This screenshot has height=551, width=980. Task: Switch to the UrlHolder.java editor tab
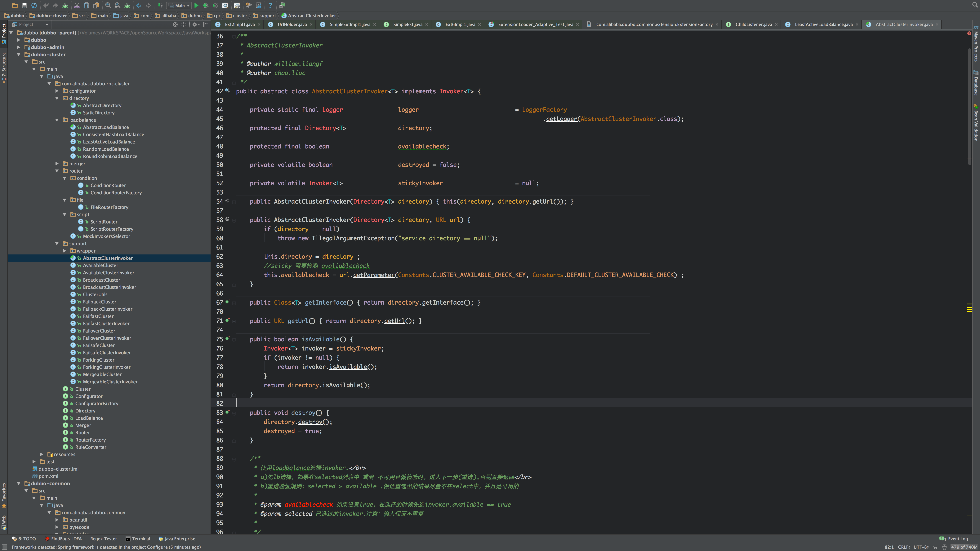[x=292, y=24]
